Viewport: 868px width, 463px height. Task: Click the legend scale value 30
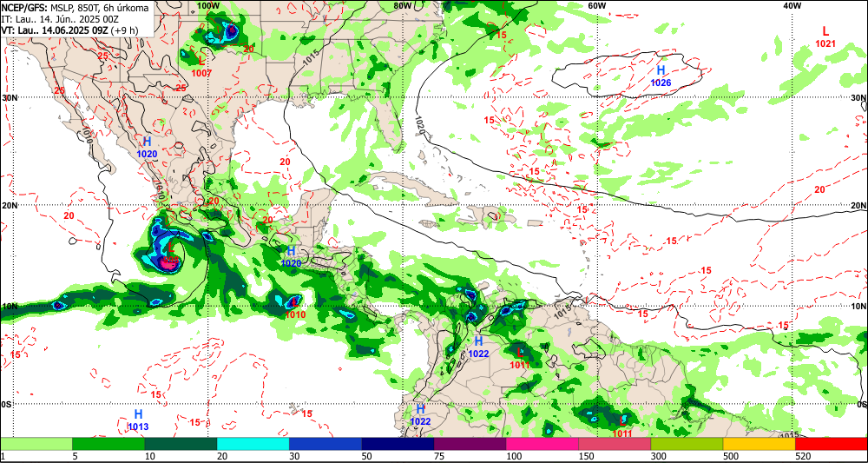(294, 456)
